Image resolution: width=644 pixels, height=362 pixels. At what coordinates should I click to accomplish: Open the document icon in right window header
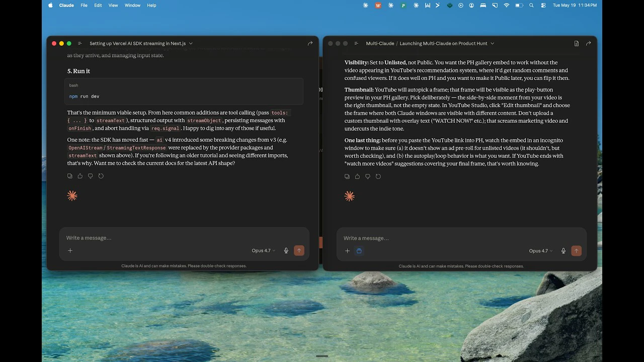point(577,44)
